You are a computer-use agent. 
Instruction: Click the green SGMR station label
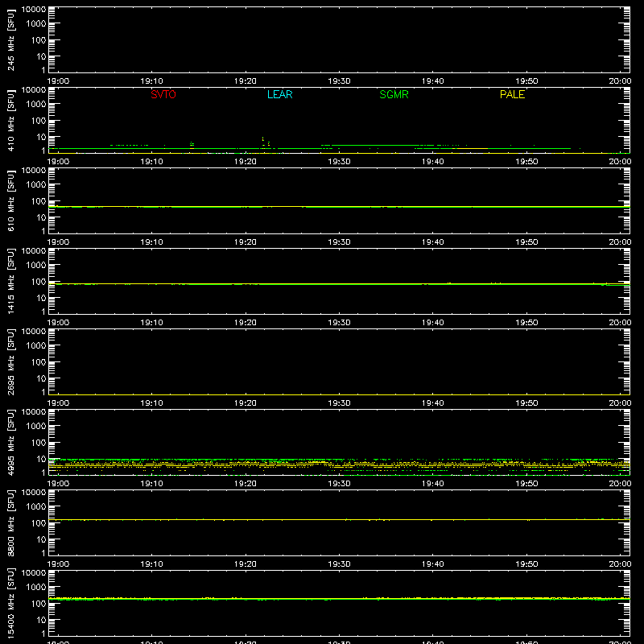[394, 94]
